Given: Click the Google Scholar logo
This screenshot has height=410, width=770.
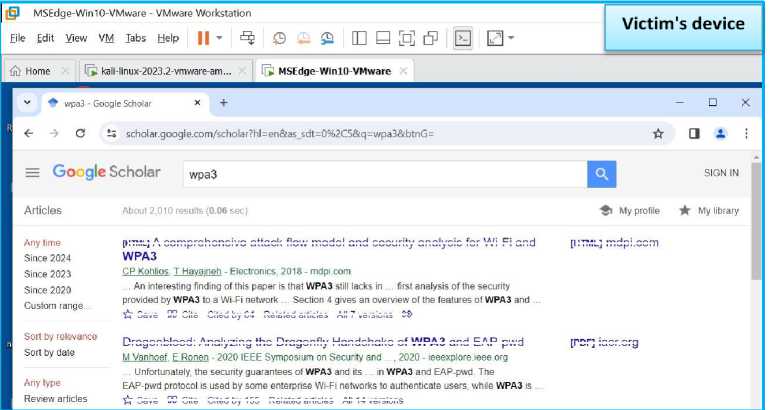Looking at the screenshot, I should (107, 172).
